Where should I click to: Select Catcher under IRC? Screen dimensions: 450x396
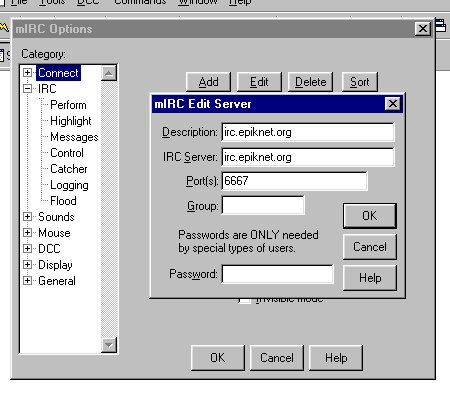[x=69, y=169]
